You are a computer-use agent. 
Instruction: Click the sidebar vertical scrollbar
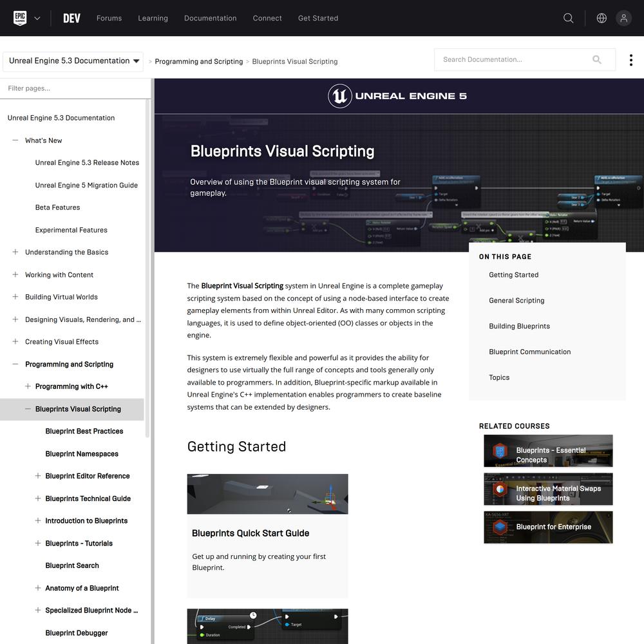[x=147, y=268]
